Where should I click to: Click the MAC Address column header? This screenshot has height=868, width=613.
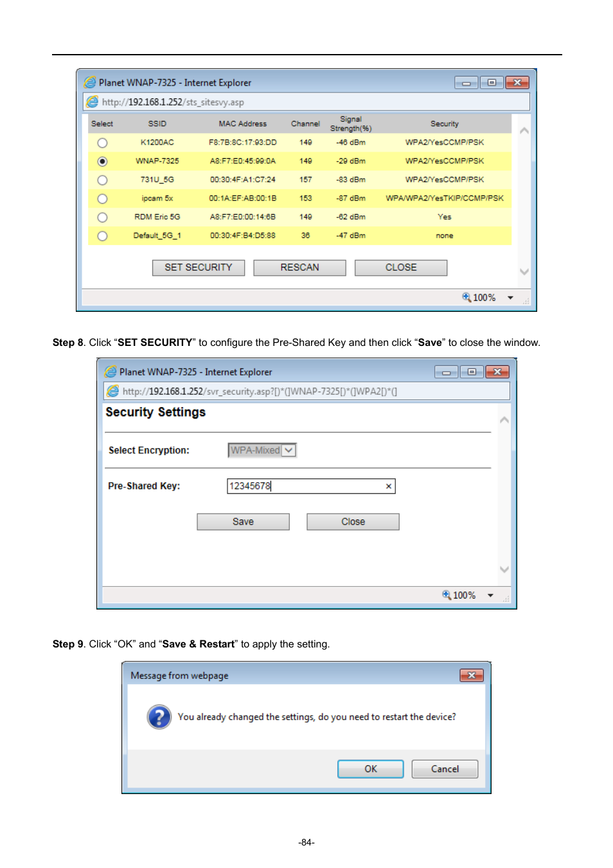coord(242,124)
